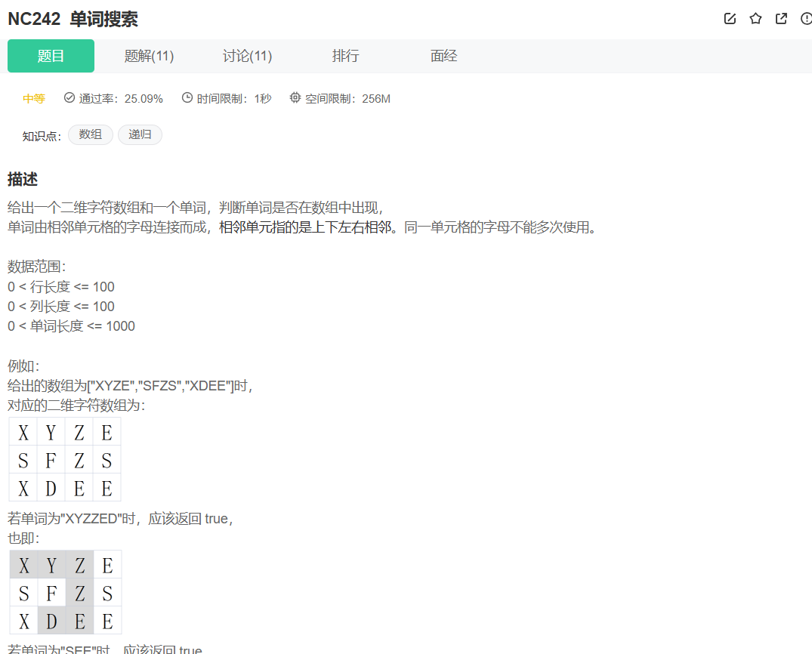
Task: Open the problem in new window icon
Action: [x=781, y=19]
